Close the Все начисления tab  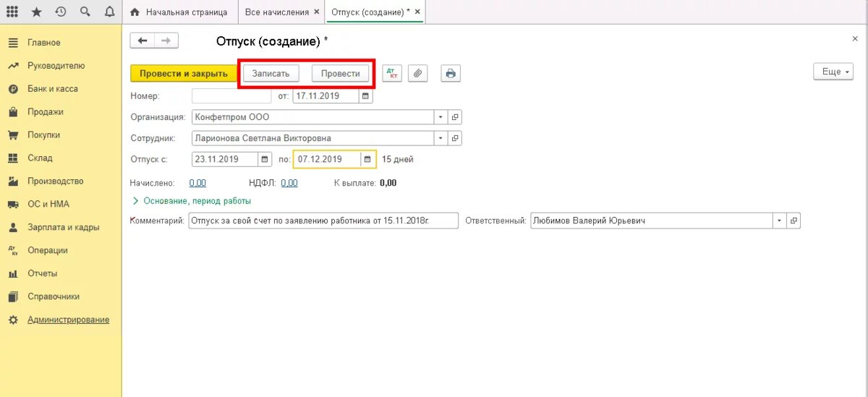point(316,12)
